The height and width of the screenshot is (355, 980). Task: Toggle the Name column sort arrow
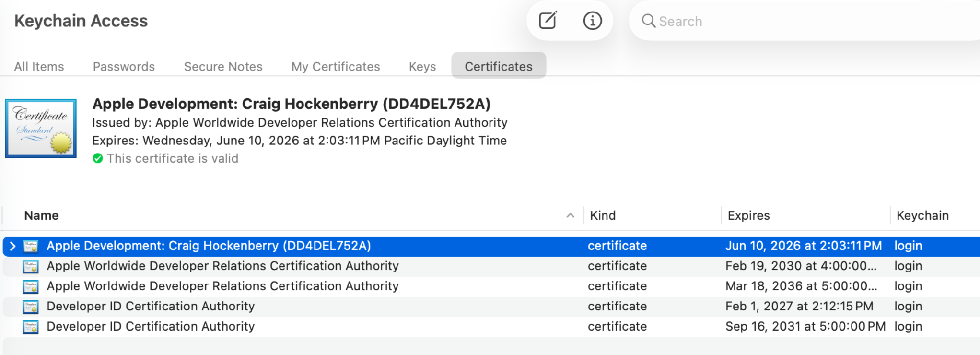(x=570, y=215)
